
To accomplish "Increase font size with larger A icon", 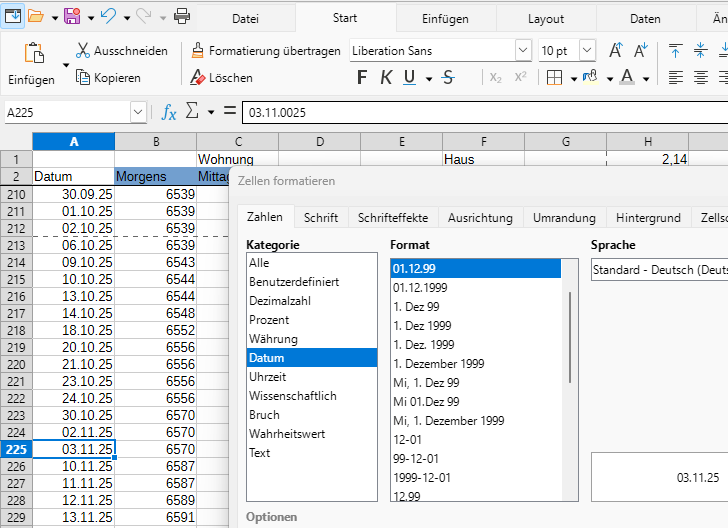I will point(616,51).
